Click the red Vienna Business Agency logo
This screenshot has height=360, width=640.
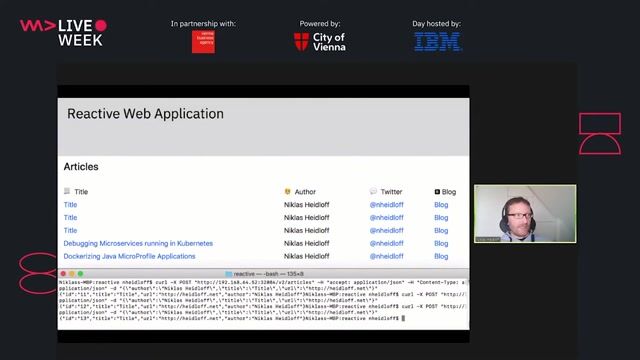[x=203, y=42]
